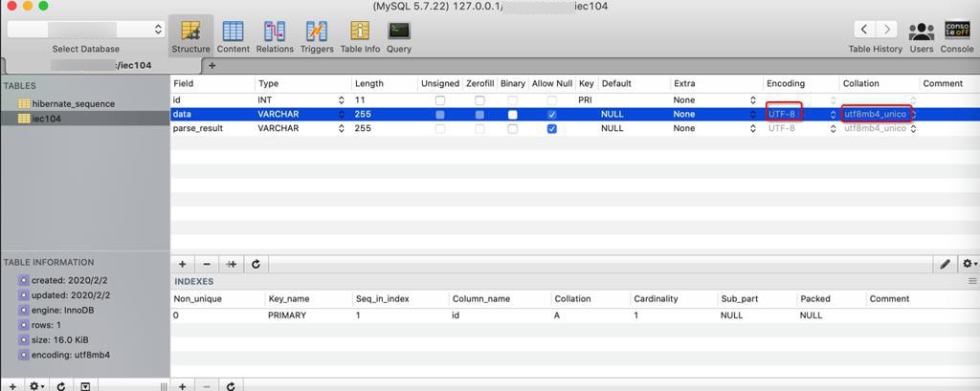Click the pencil edit icon
The width and height of the screenshot is (980, 391).
tap(945, 264)
